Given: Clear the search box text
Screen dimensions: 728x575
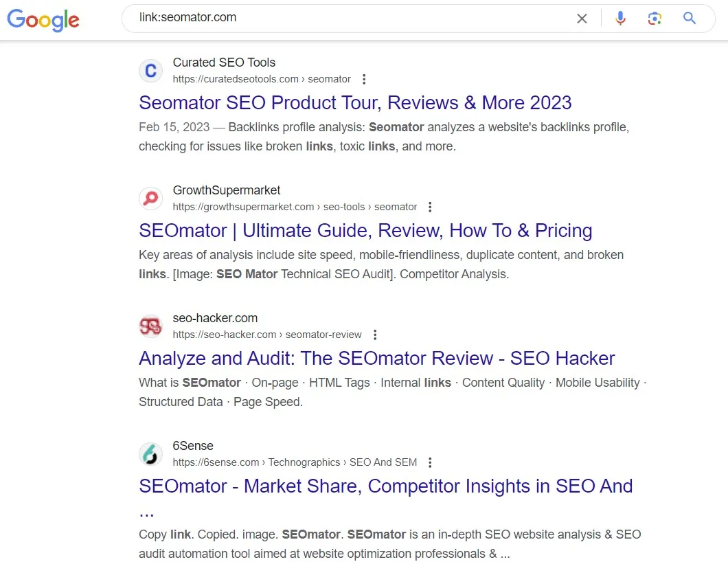Looking at the screenshot, I should (x=582, y=19).
